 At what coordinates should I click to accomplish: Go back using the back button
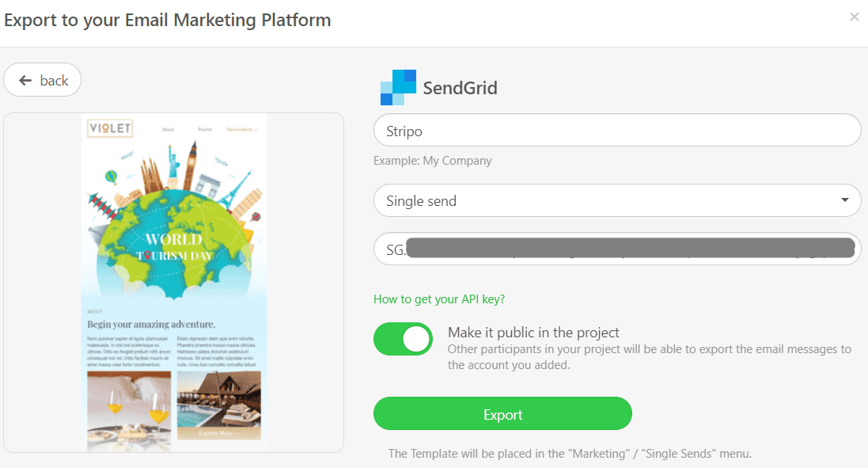pyautogui.click(x=43, y=80)
